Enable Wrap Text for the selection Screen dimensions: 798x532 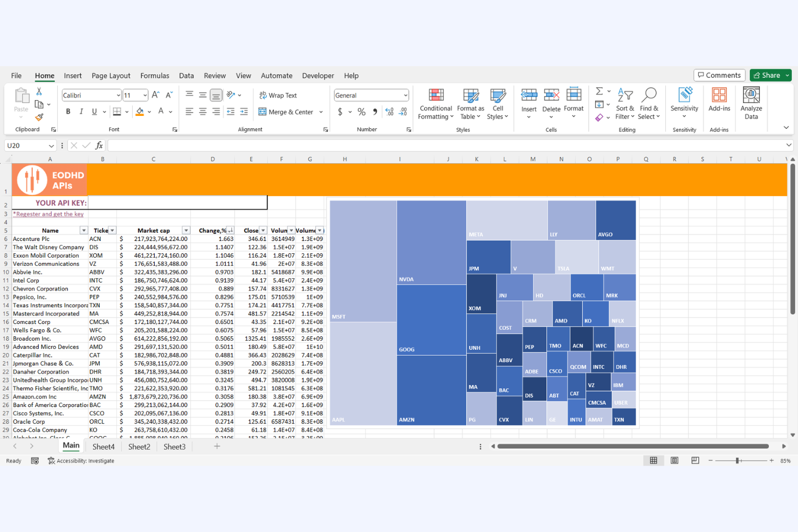click(x=278, y=95)
